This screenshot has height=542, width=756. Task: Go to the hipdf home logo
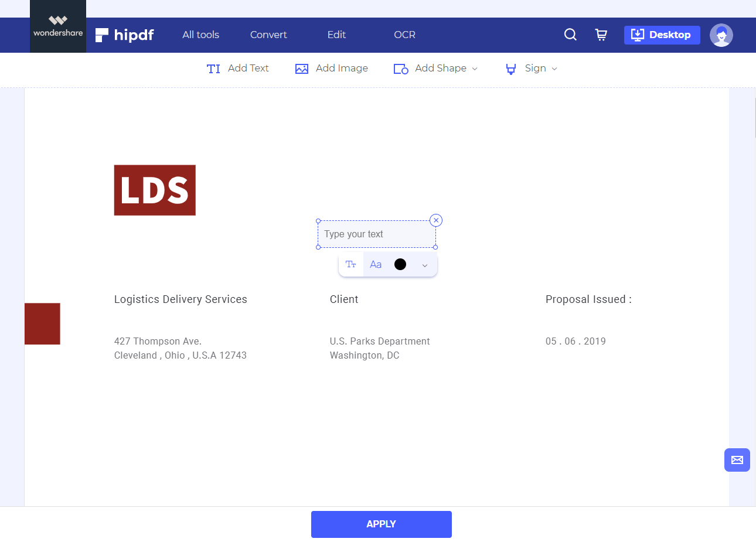125,35
